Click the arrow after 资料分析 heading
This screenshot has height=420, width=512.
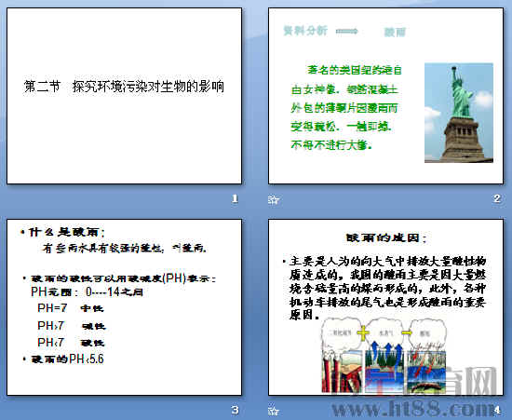(347, 32)
